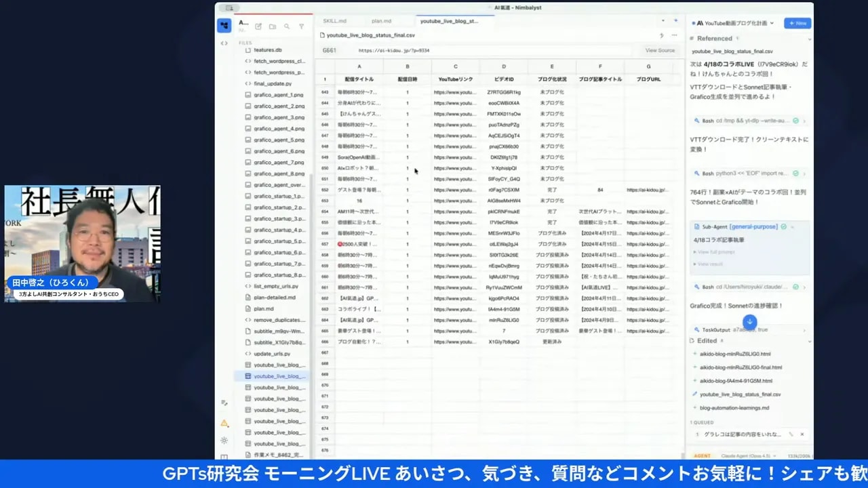This screenshot has height=488, width=868.
Task: Click the blue + New button
Action: point(797,22)
